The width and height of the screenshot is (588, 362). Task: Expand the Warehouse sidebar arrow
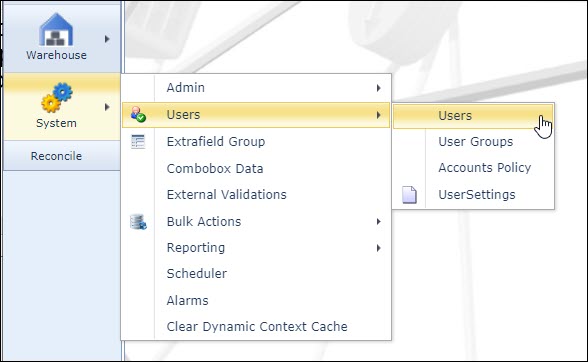107,39
